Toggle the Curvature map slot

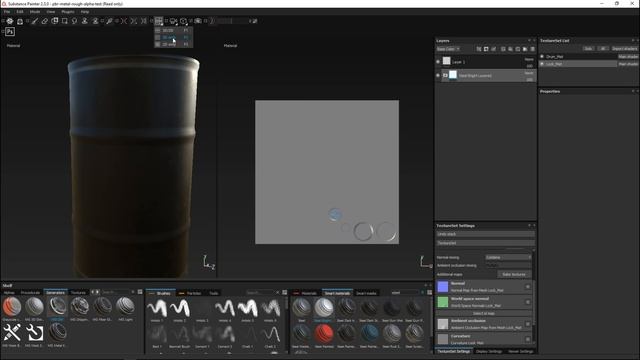pyautogui.click(x=527, y=339)
